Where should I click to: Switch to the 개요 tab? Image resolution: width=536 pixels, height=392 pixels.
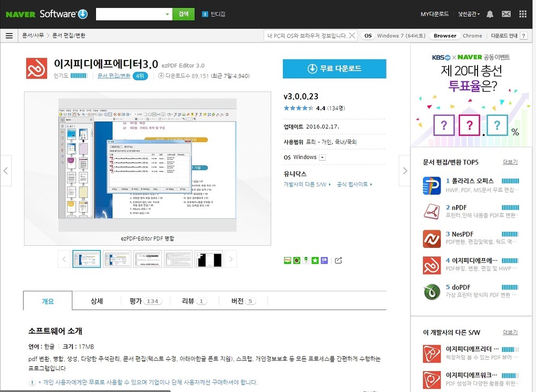point(48,301)
